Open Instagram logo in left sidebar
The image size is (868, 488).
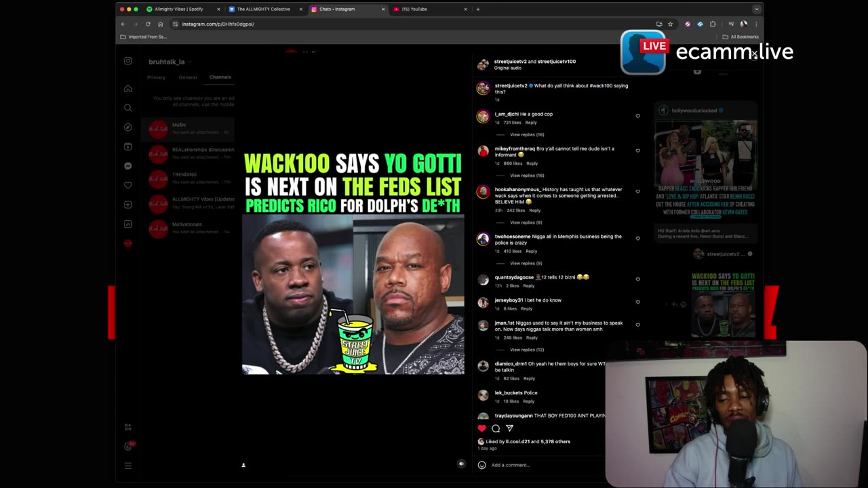(127, 61)
